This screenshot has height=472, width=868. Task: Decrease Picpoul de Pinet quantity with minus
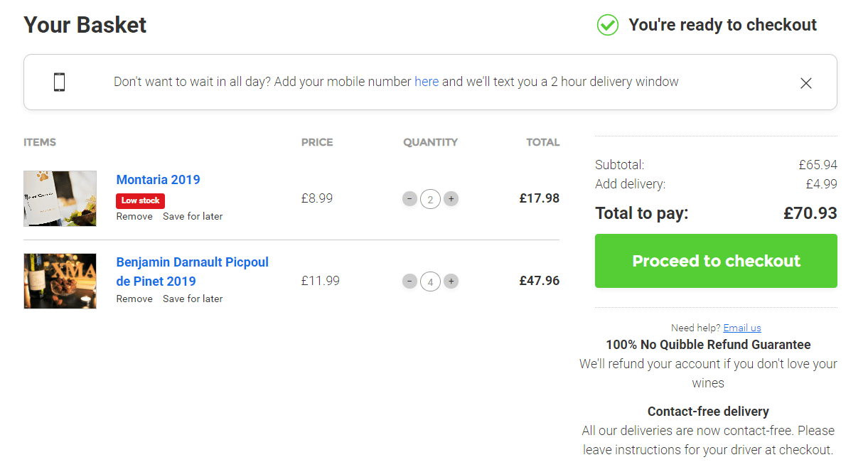pyautogui.click(x=409, y=281)
